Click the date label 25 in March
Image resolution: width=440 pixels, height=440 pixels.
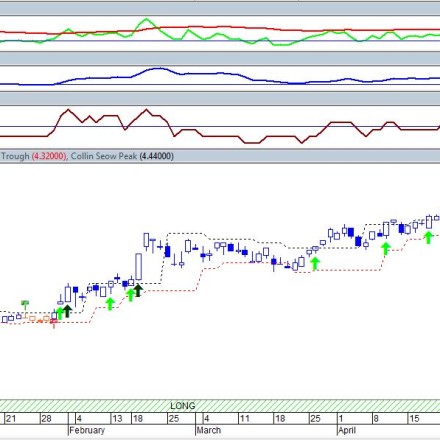click(315, 418)
